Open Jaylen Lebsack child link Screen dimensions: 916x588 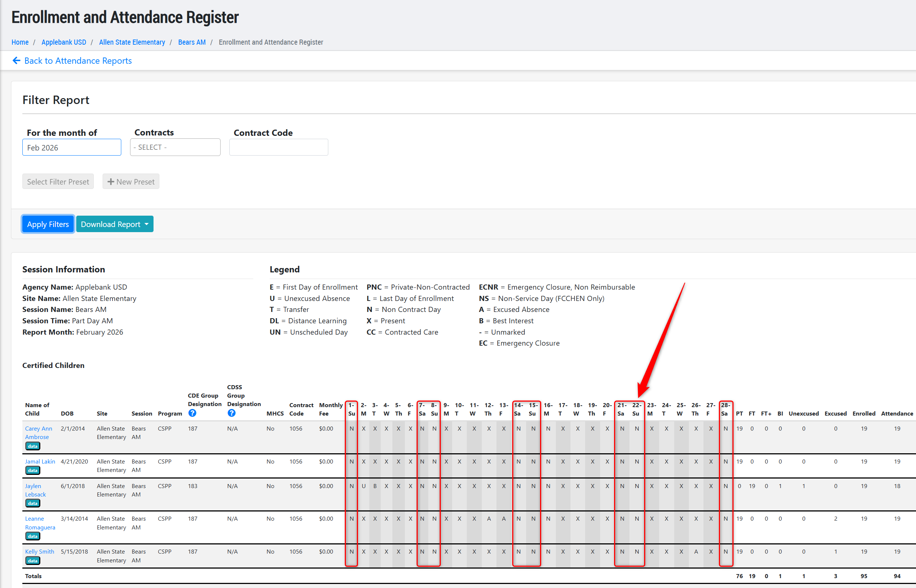(x=35, y=490)
